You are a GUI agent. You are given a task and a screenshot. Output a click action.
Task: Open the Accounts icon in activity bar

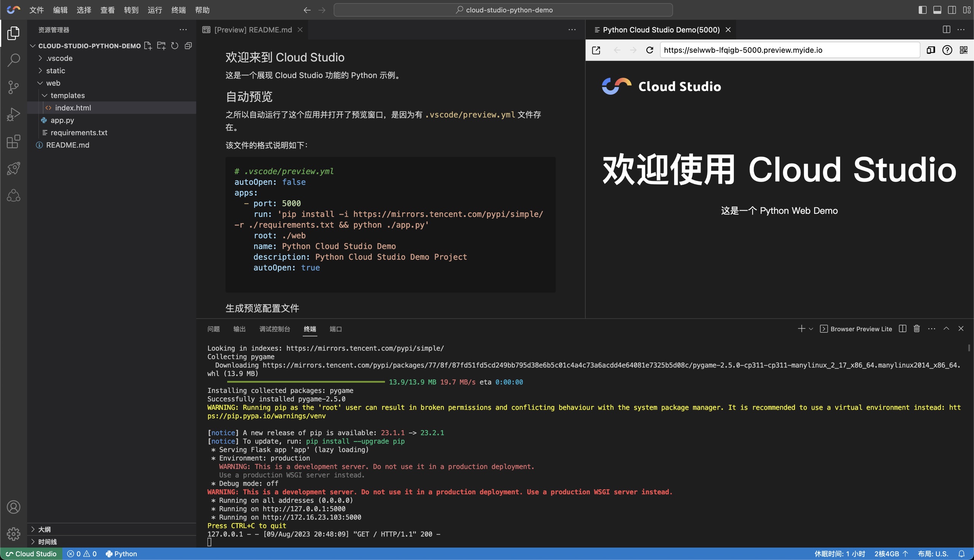click(13, 507)
